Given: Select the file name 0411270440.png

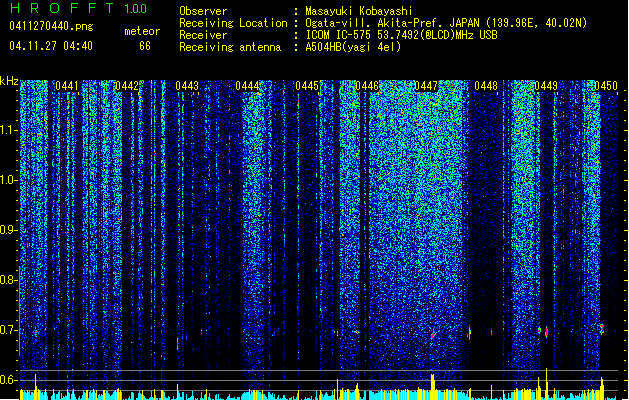Looking at the screenshot, I should [x=51, y=26].
